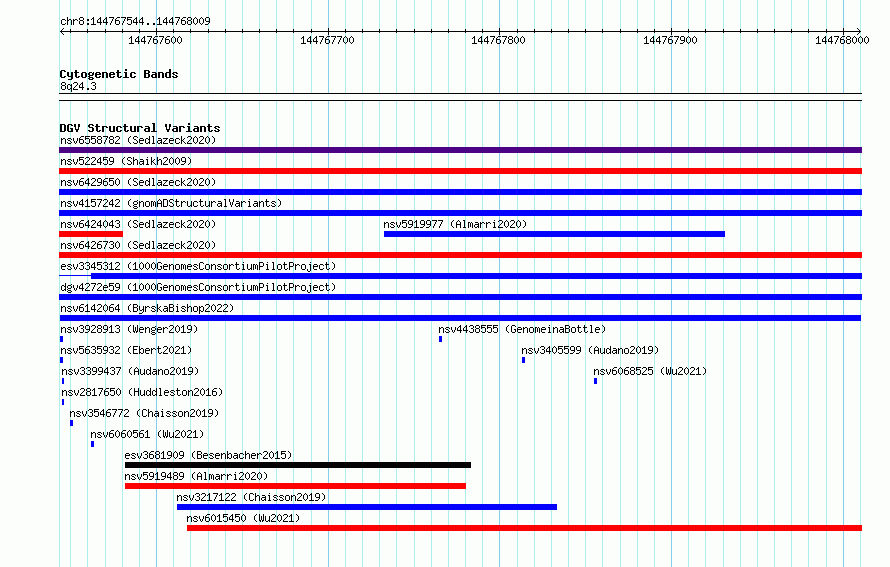Open the nsv4157242 (gnomADStructuralVariants) label

[171, 203]
